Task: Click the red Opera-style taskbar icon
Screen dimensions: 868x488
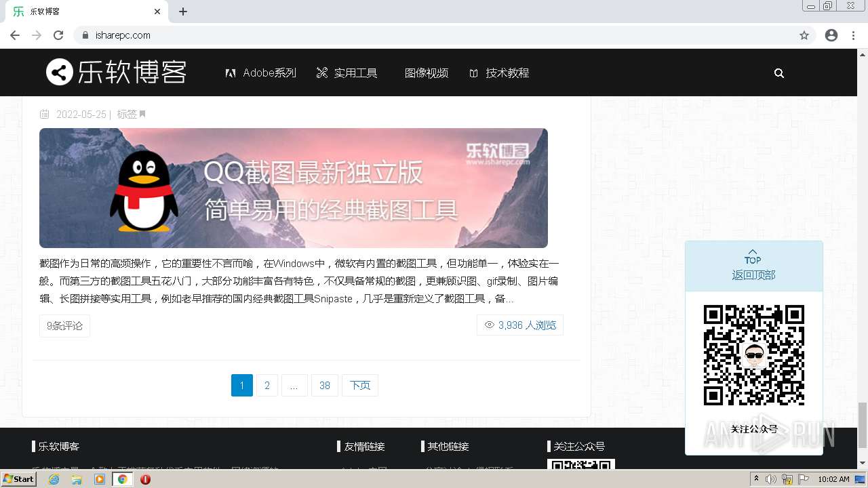Action: point(145,479)
